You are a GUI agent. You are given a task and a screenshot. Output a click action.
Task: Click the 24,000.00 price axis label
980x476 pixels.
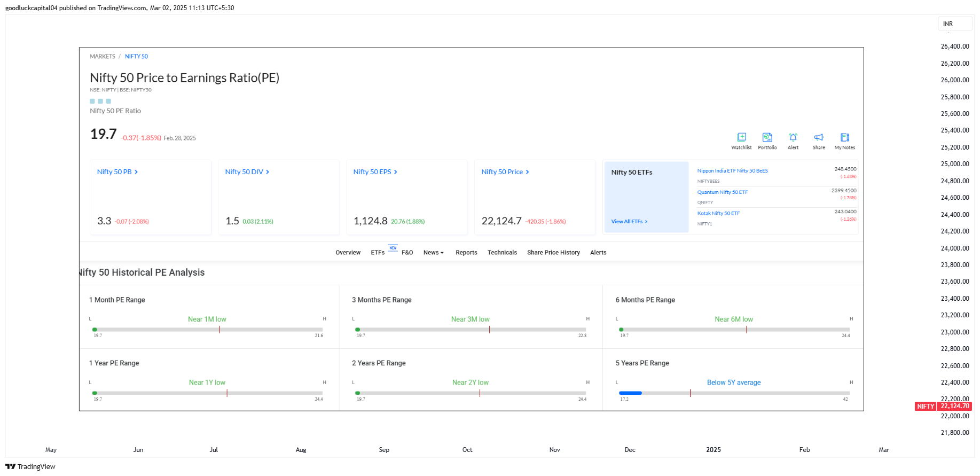(955, 248)
